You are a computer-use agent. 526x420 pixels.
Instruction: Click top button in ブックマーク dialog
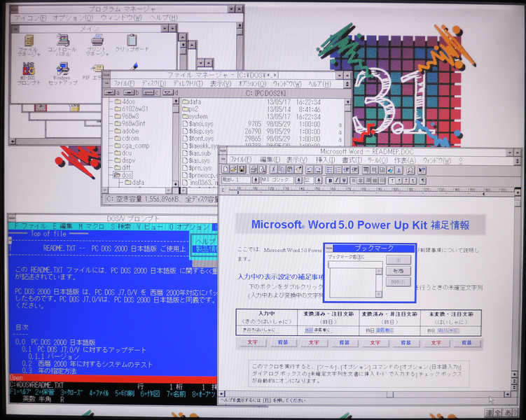pyautogui.click(x=399, y=260)
